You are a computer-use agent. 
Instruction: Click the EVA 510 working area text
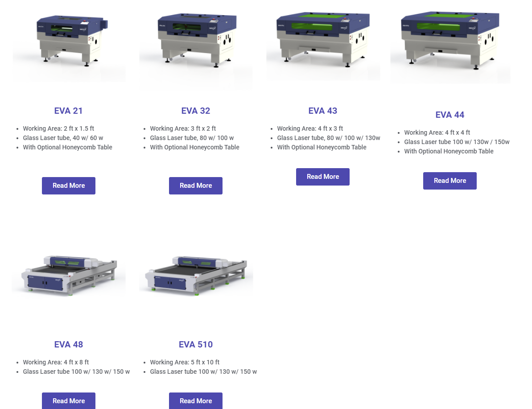pyautogui.click(x=185, y=362)
